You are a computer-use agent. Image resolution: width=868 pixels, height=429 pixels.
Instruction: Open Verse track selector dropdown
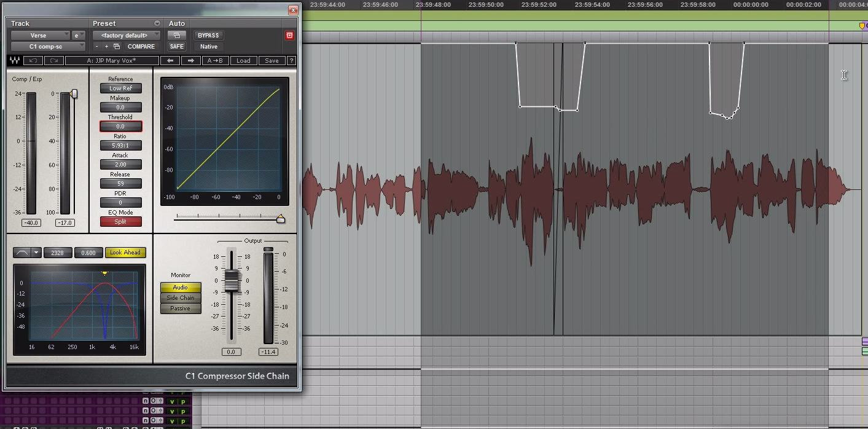point(40,36)
